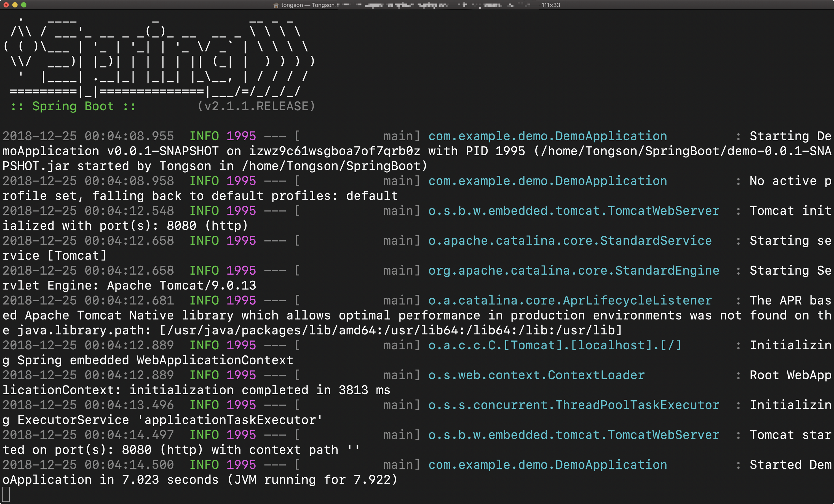Click the first 'com.example.demo.DemoApplication' logger name

click(x=547, y=136)
